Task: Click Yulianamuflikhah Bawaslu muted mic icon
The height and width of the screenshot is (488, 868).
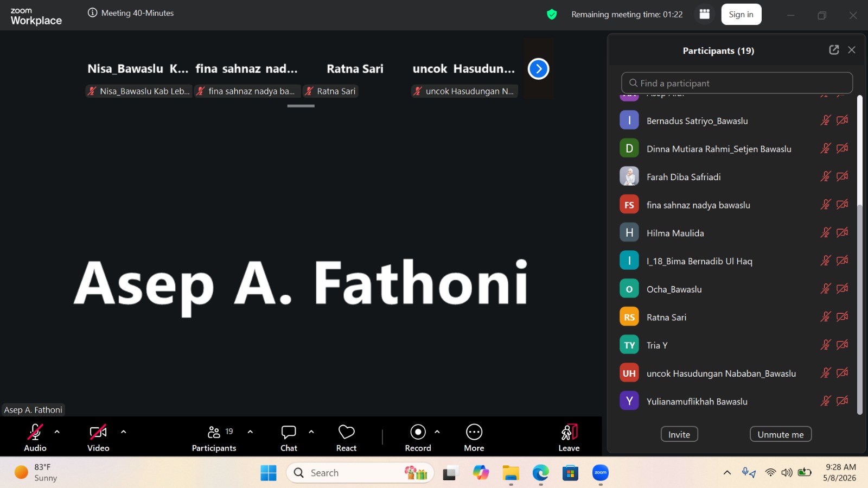Action: [826, 401]
